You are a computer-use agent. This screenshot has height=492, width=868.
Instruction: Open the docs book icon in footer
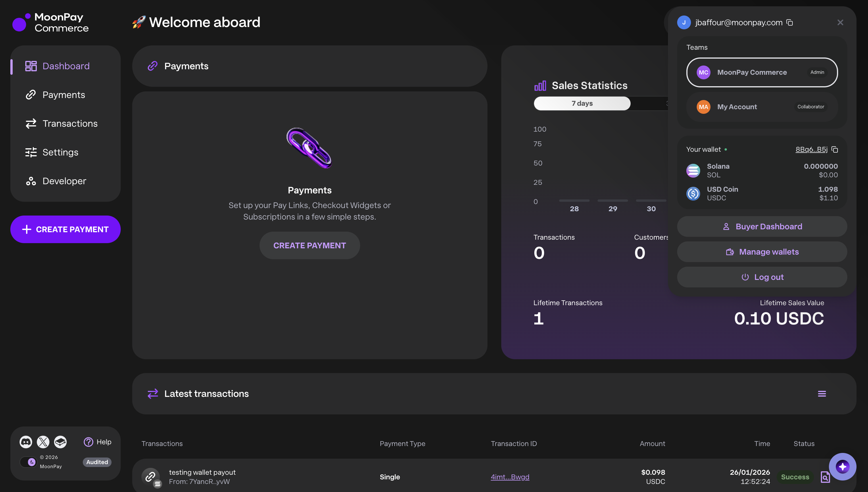[60, 442]
